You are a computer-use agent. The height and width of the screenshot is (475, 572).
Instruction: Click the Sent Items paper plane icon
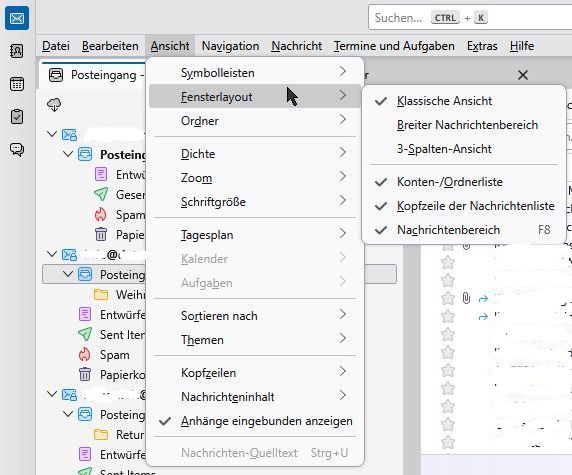(85, 335)
